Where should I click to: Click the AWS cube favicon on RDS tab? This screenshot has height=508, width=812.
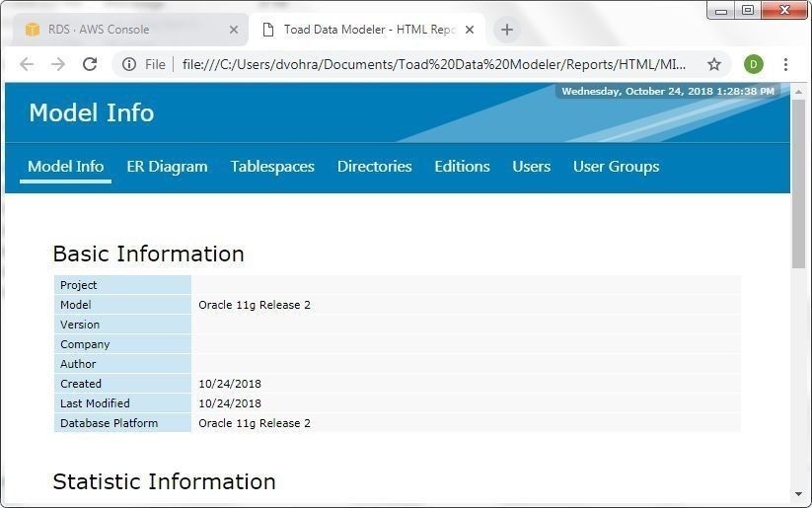[x=33, y=30]
